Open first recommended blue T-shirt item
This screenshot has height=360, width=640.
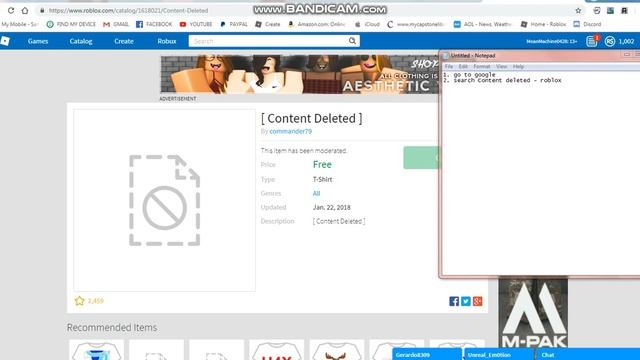tap(97, 350)
